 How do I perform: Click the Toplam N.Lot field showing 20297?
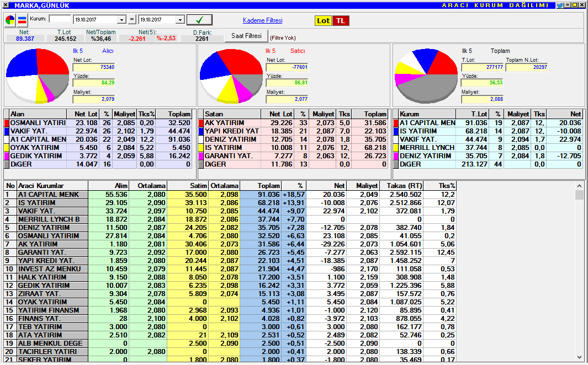[x=527, y=67]
